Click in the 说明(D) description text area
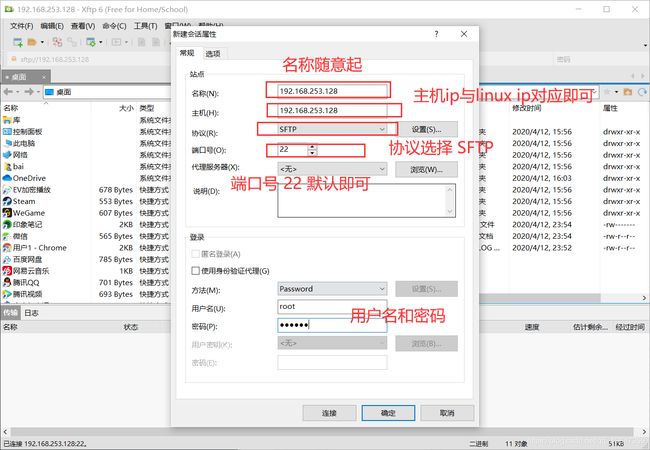650x450 pixels. tap(366, 201)
